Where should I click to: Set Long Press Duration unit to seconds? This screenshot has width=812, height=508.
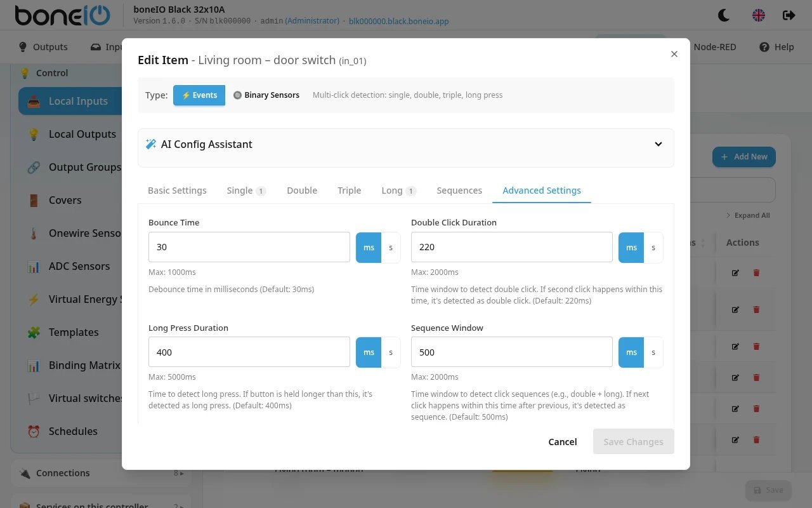pyautogui.click(x=391, y=352)
